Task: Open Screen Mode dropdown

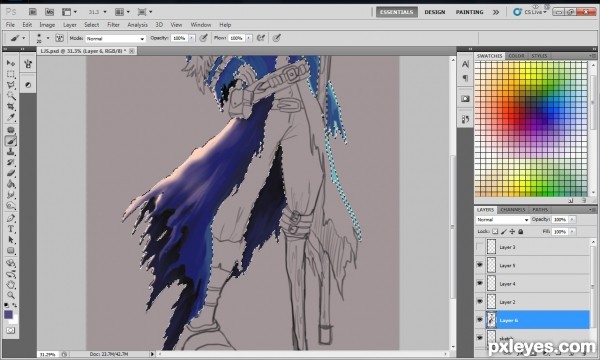Action: point(145,12)
